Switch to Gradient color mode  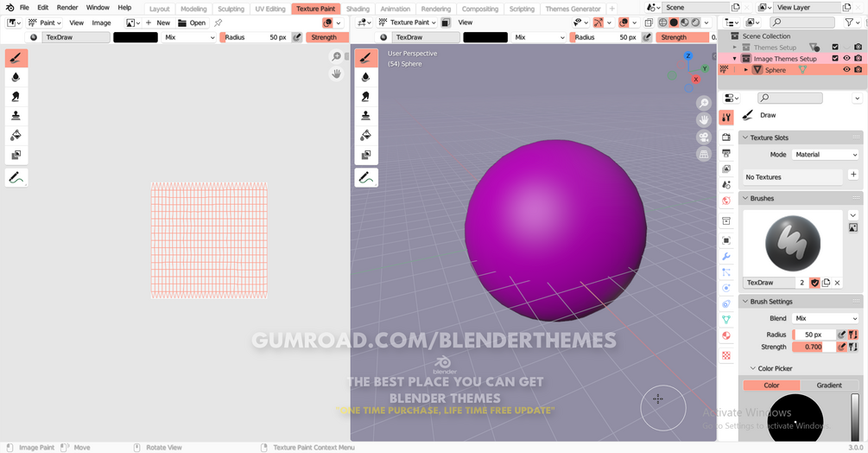[828, 385]
